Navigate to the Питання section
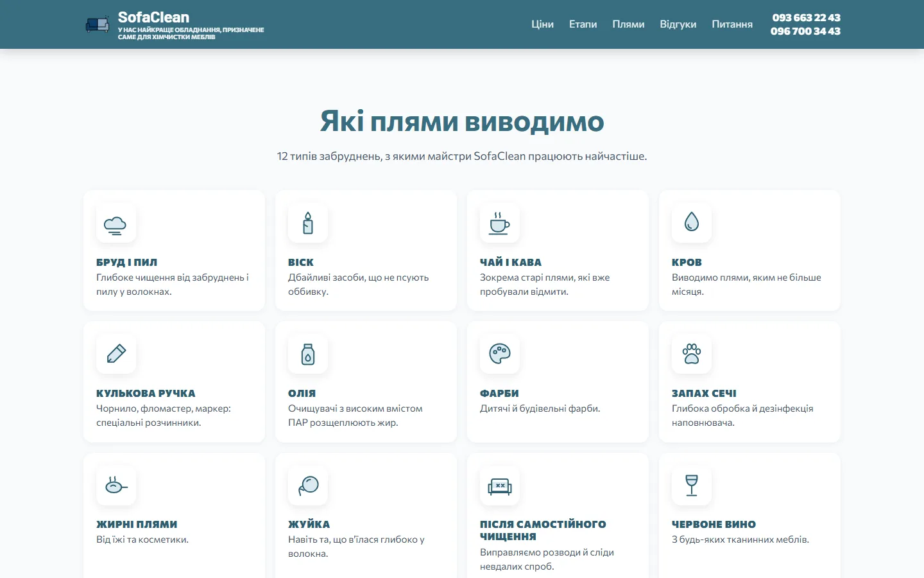 point(732,24)
